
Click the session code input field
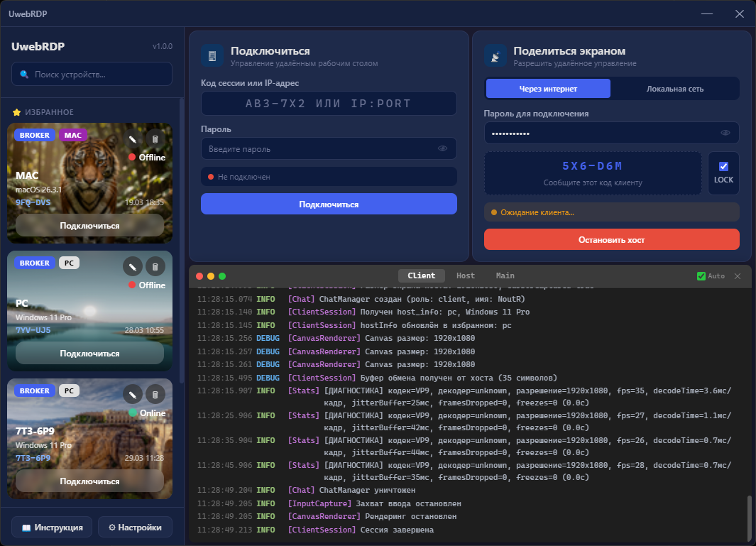(328, 104)
